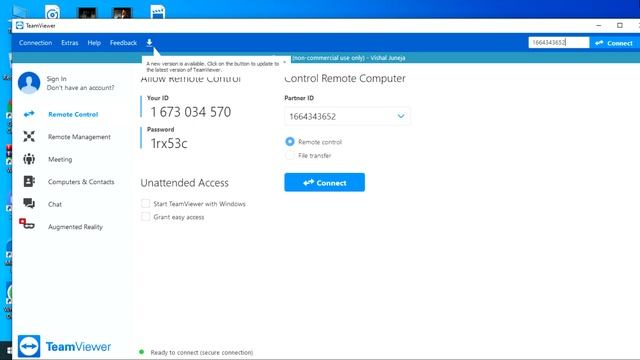Viewport: 640px width, 360px height.
Task: Click the profile avatar icon
Action: (29, 82)
